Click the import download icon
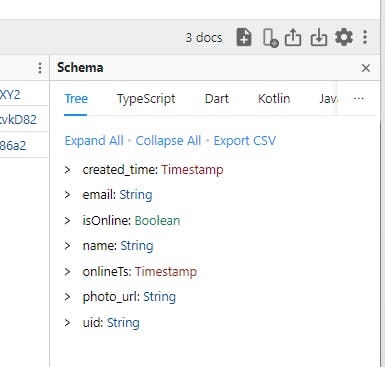 coord(319,37)
